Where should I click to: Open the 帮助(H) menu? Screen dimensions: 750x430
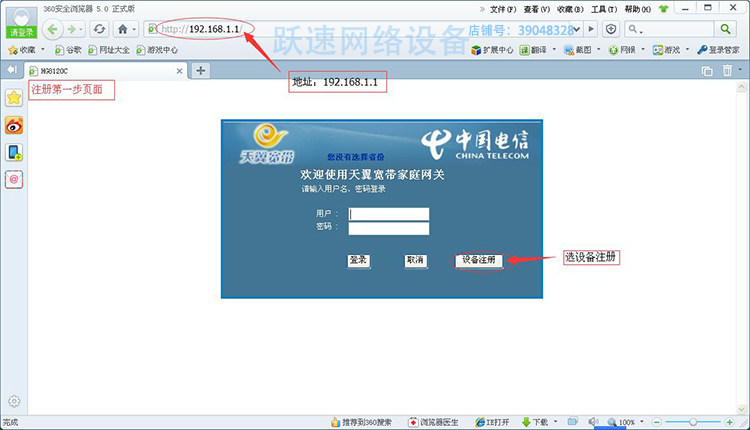(x=638, y=9)
